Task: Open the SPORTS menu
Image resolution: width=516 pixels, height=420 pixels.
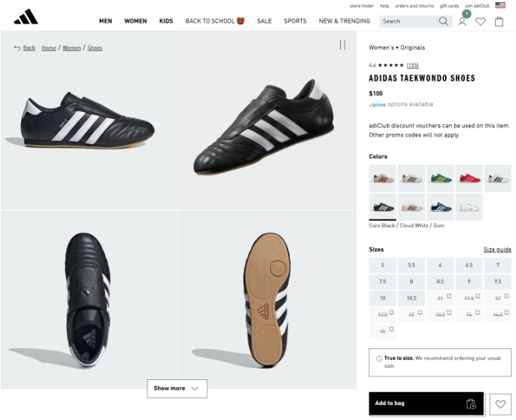Action: (x=295, y=21)
